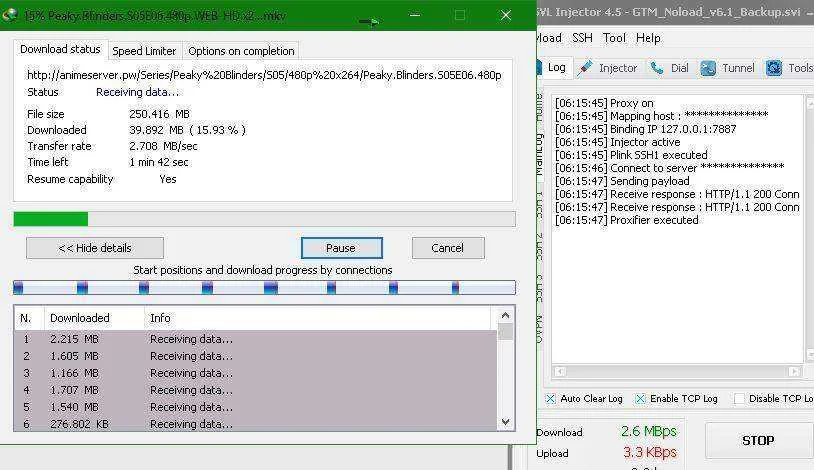Click the connections progress segment bar

pos(264,287)
